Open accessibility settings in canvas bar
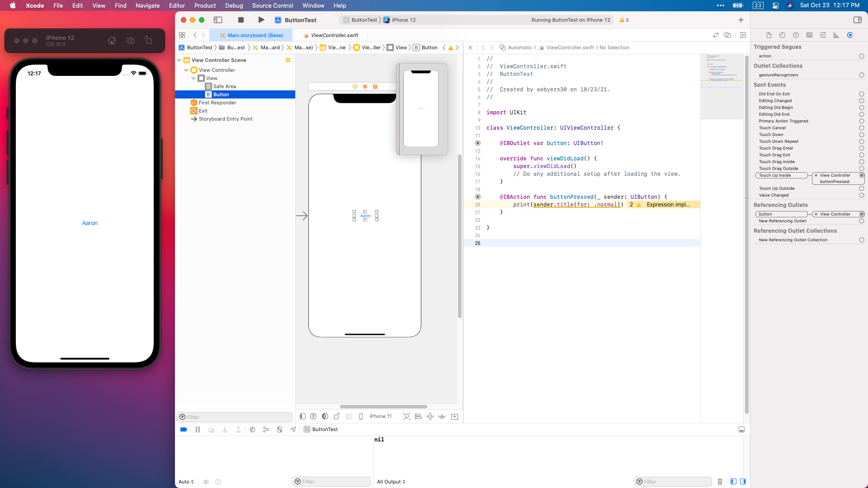This screenshot has height=488, width=868. (313, 417)
